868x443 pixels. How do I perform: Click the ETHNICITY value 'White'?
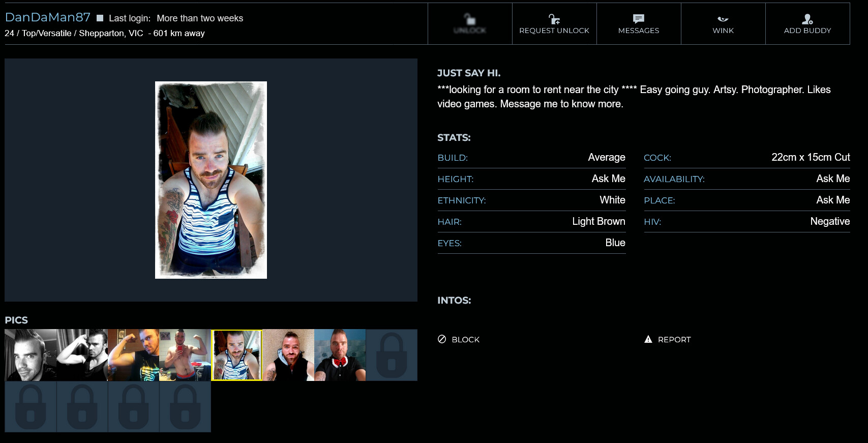(x=612, y=200)
